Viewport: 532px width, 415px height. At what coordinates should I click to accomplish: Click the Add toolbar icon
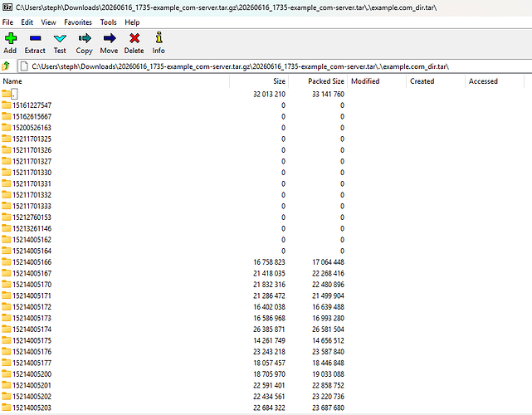coord(11,38)
